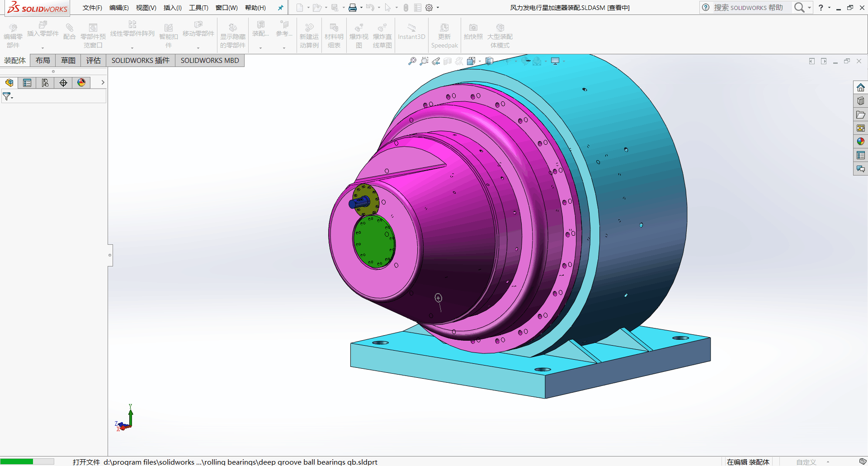Expand the 移动零部件 dropdown arrow
868x466 pixels.
coord(198,48)
